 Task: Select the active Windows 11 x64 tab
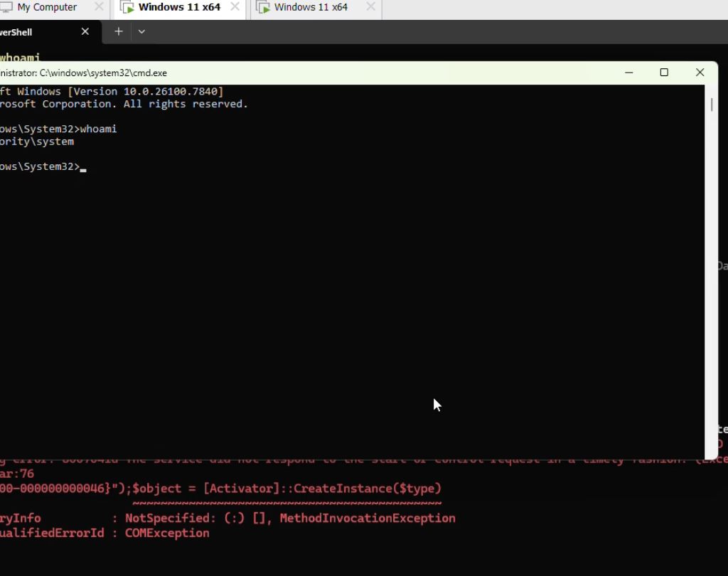click(x=179, y=7)
